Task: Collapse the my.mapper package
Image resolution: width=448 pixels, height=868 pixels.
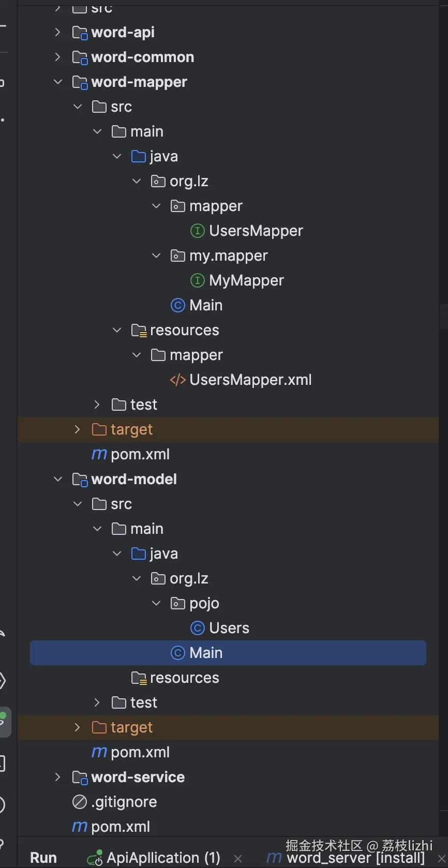Action: (156, 256)
